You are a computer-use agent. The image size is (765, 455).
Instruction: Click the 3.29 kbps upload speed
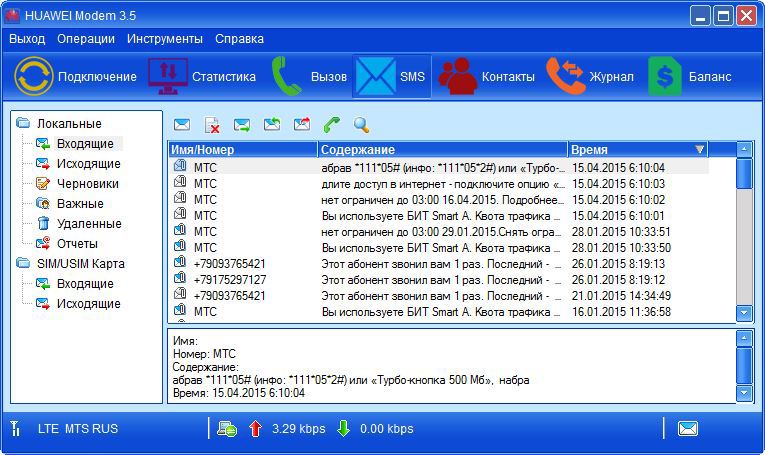[x=299, y=429]
